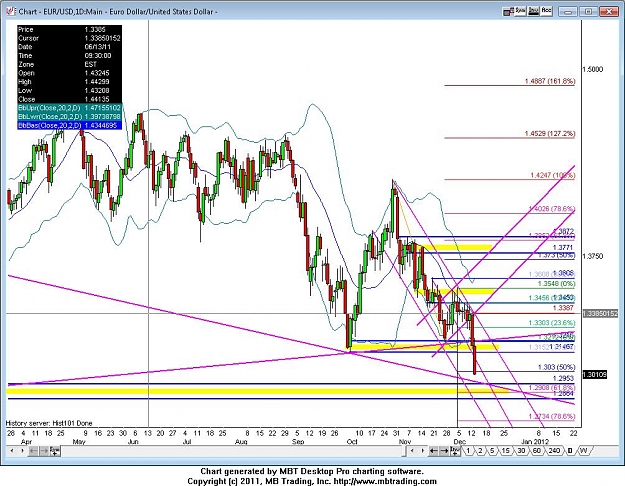Viewport: 625px width, 486px height.
Task: Switch to the 1-minute timeframe tab
Action: point(468,451)
